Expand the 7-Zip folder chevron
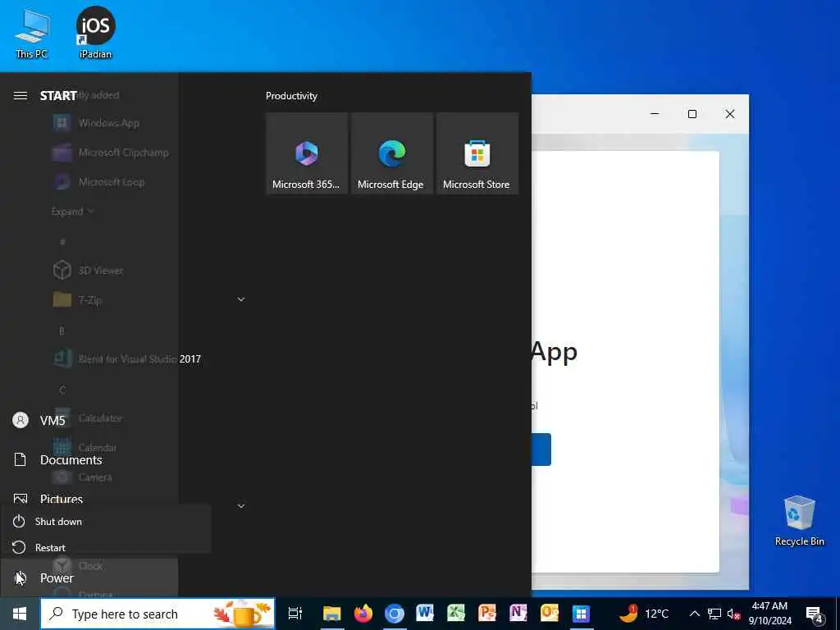This screenshot has width=840, height=630. (x=241, y=299)
